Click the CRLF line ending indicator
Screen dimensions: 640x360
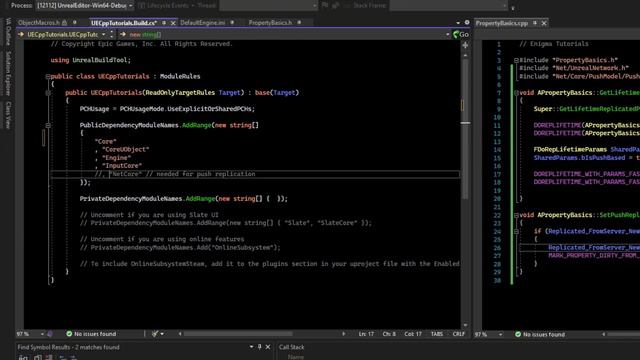(x=459, y=334)
